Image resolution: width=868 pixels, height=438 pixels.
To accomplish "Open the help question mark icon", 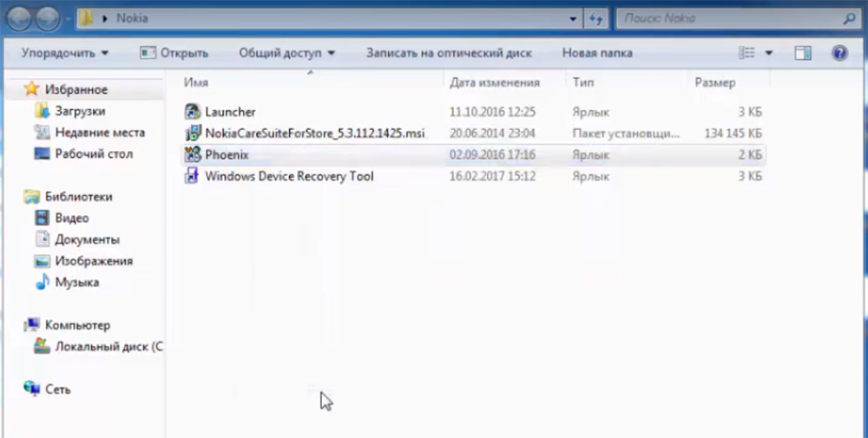I will pyautogui.click(x=839, y=53).
